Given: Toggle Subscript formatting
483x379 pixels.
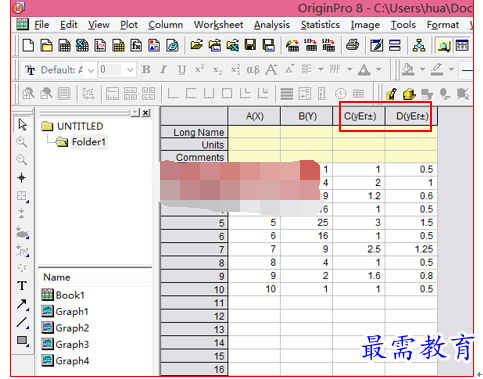Looking at the screenshot, I should click(218, 70).
